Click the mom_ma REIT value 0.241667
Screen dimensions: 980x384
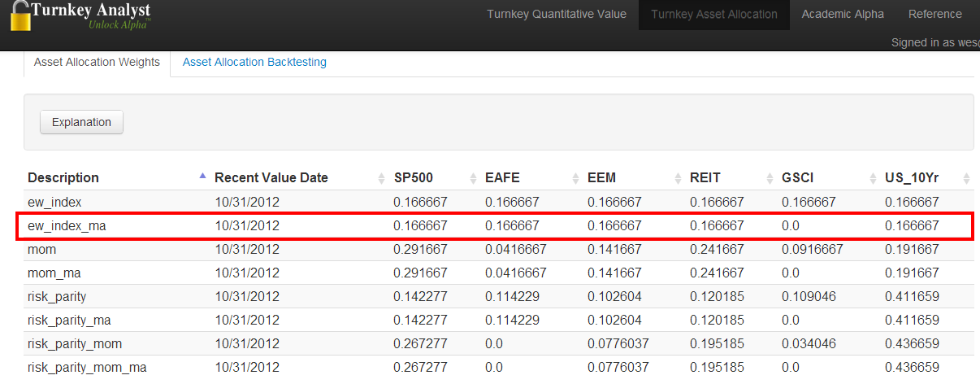coord(717,273)
